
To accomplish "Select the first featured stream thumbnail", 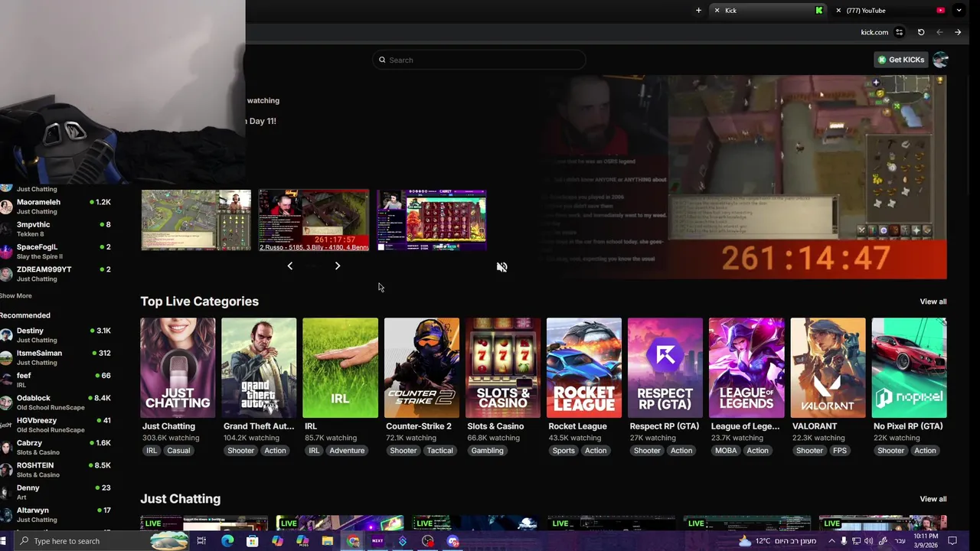I will coord(196,220).
